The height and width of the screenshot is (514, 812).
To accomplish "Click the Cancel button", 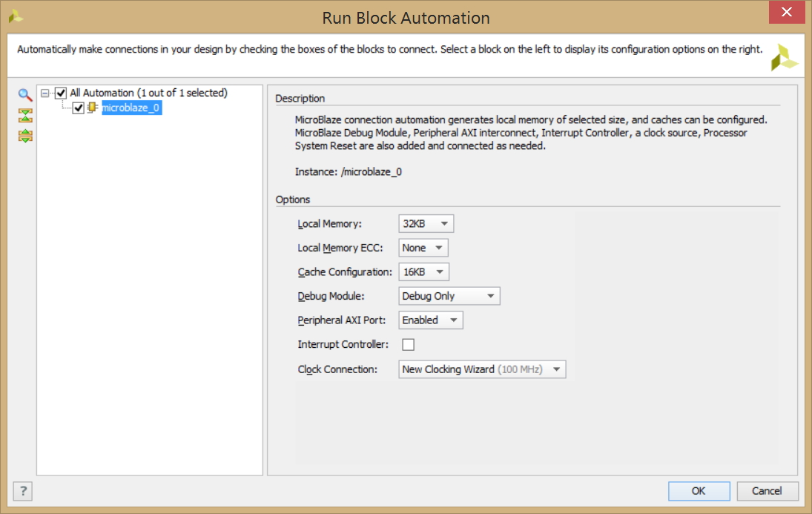I will (x=767, y=491).
